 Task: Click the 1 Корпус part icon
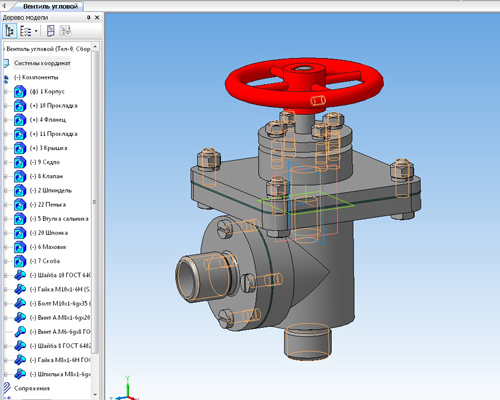click(x=20, y=92)
